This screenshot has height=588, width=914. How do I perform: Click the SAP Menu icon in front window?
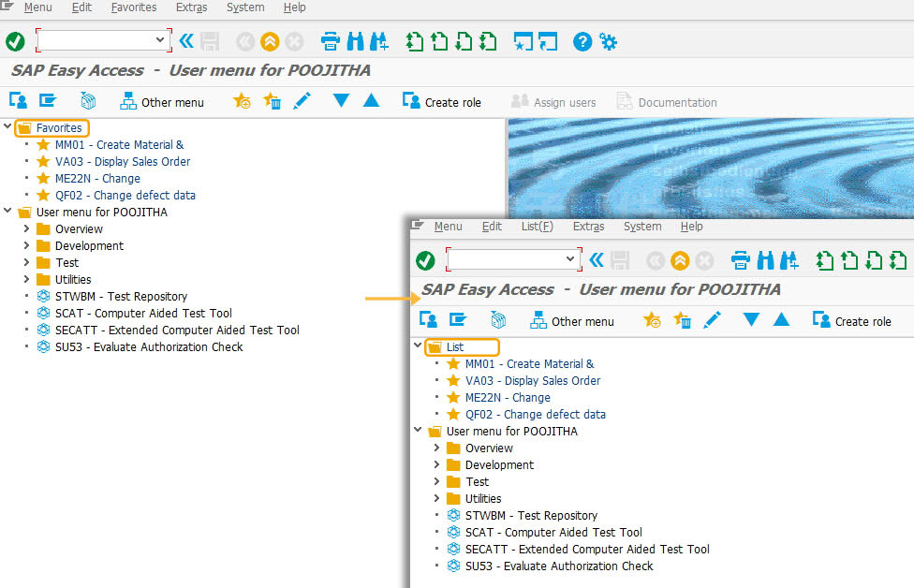[458, 320]
